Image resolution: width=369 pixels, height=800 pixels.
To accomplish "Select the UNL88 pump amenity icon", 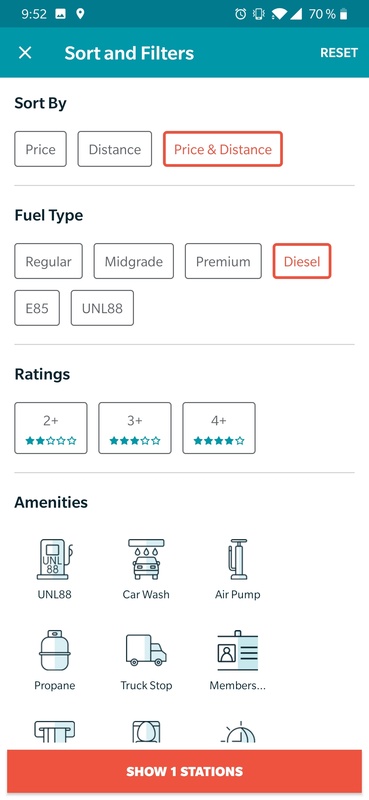I will point(54,559).
